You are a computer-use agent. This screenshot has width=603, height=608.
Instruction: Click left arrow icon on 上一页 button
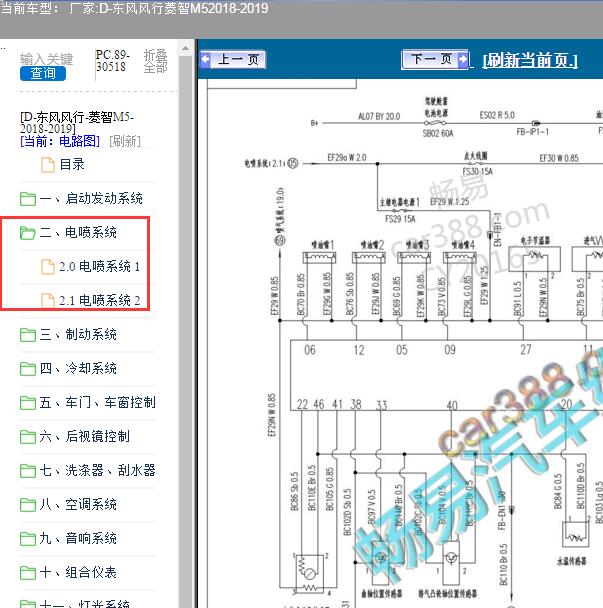pyautogui.click(x=205, y=60)
